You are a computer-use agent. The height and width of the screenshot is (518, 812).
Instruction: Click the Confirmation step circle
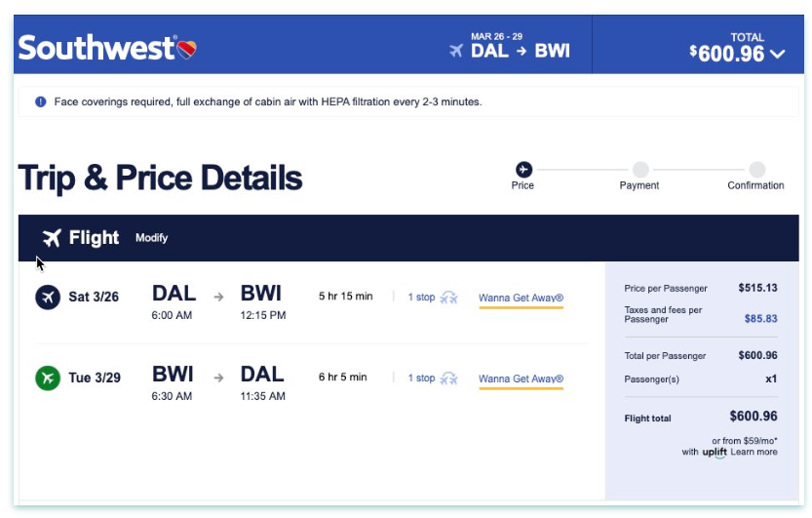756,170
